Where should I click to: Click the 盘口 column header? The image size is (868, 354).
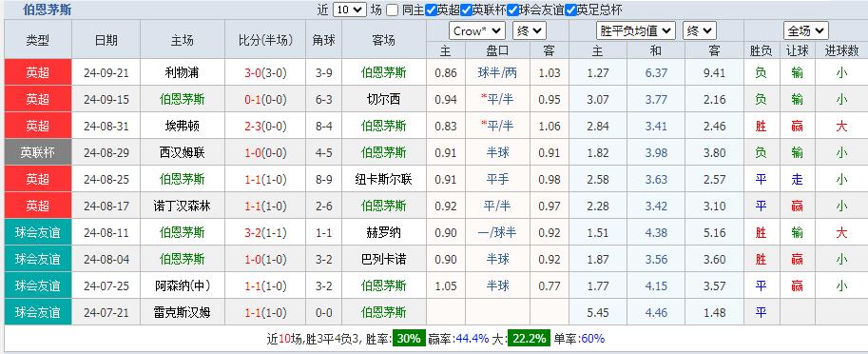497,51
